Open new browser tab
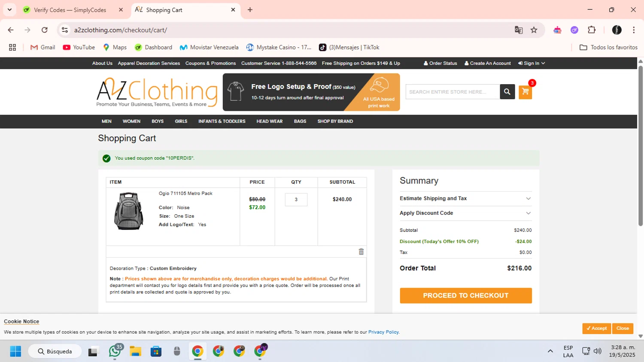The width and height of the screenshot is (644, 362). coord(250,9)
